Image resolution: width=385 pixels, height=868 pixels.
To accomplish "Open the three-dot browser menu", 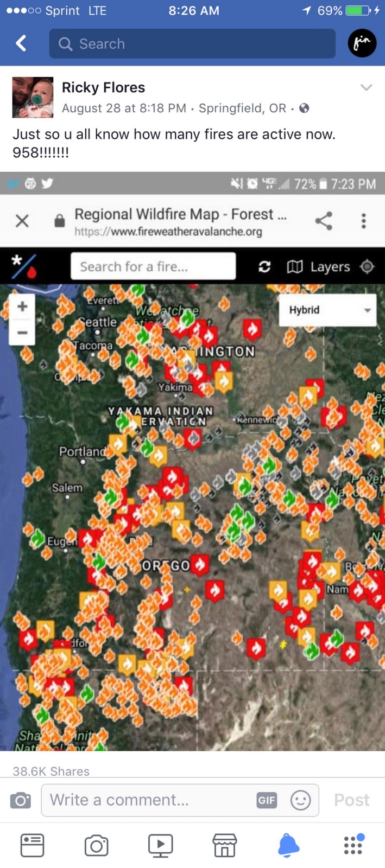I will [x=364, y=220].
